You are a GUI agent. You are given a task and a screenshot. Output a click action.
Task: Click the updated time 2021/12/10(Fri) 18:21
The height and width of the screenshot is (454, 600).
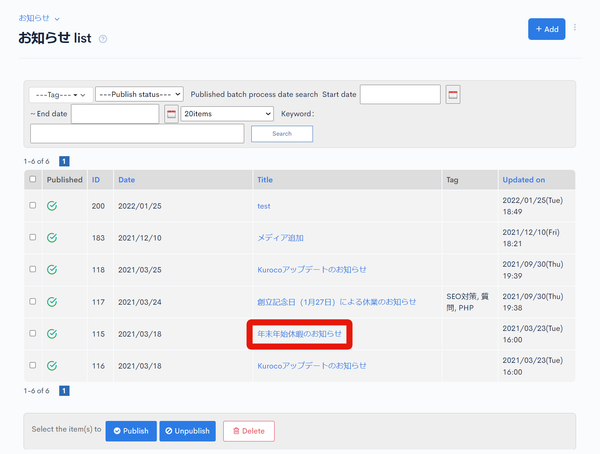tap(531, 238)
